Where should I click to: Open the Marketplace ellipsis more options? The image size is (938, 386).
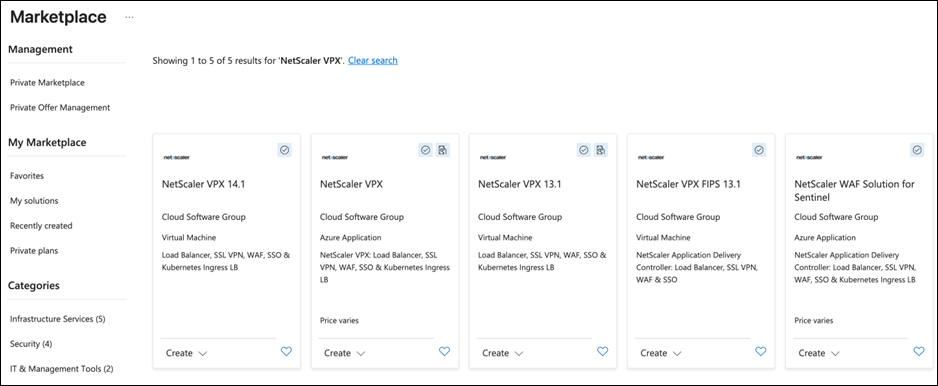point(129,17)
